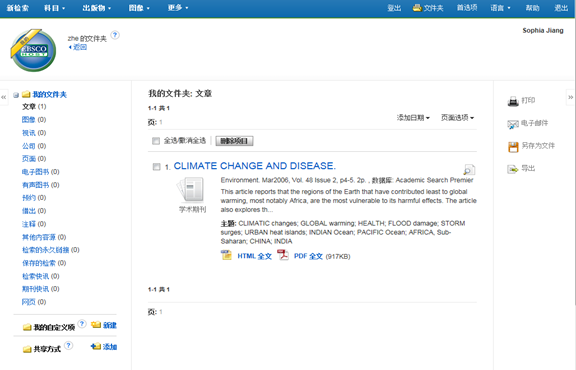Click the 学术期刊 journal thumbnail icon
Image resolution: width=576 pixels, height=370 pixels.
pos(191,190)
